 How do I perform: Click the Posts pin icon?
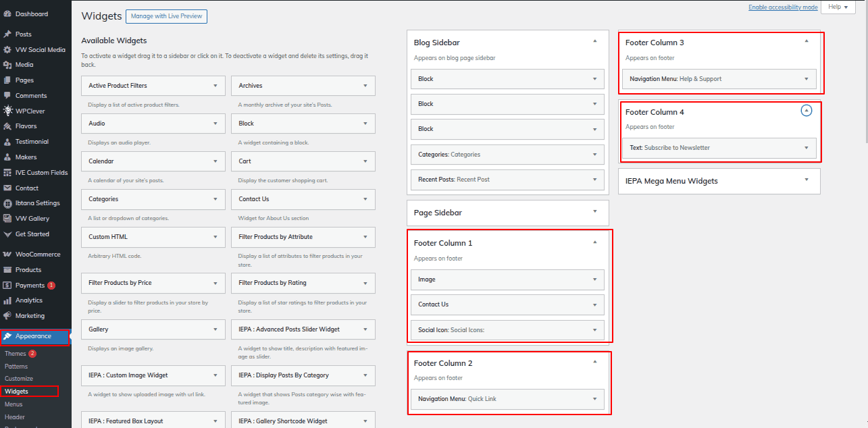[x=7, y=34]
